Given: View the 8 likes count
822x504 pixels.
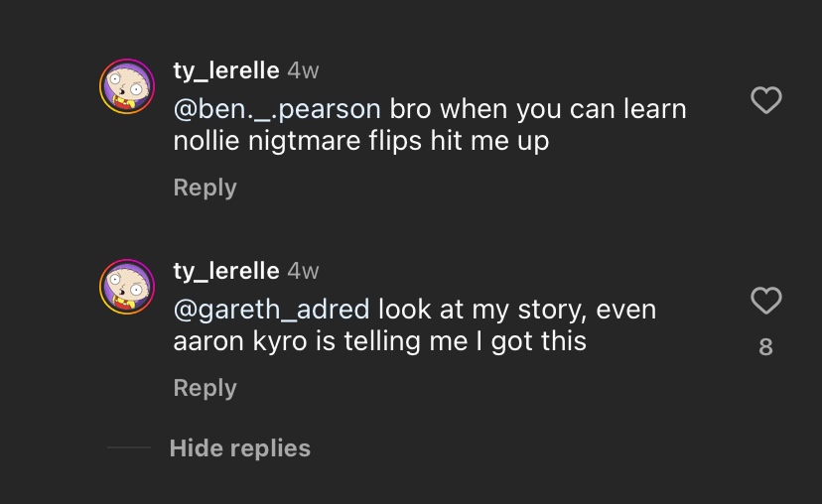Looking at the screenshot, I should [765, 346].
